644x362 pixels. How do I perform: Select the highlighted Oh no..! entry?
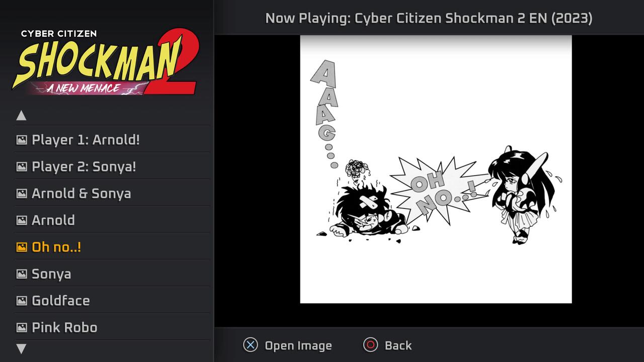(112, 247)
